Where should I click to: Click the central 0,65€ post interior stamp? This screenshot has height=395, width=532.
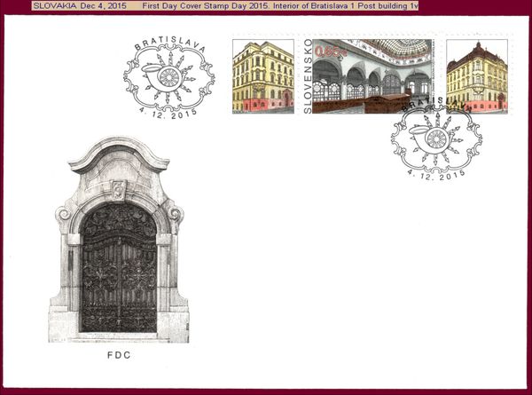(x=367, y=76)
